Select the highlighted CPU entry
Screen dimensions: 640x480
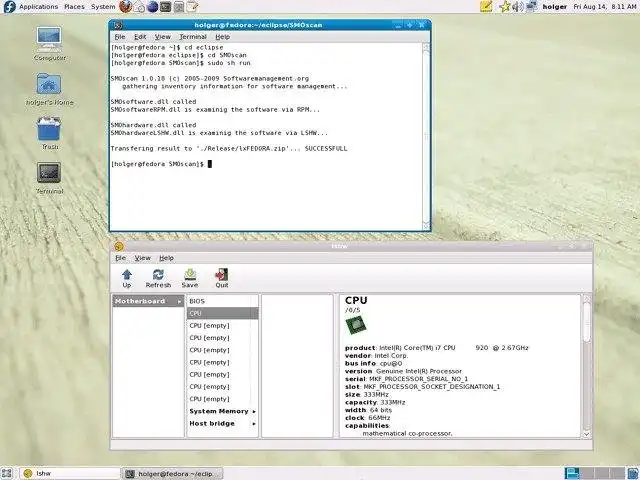coord(222,313)
